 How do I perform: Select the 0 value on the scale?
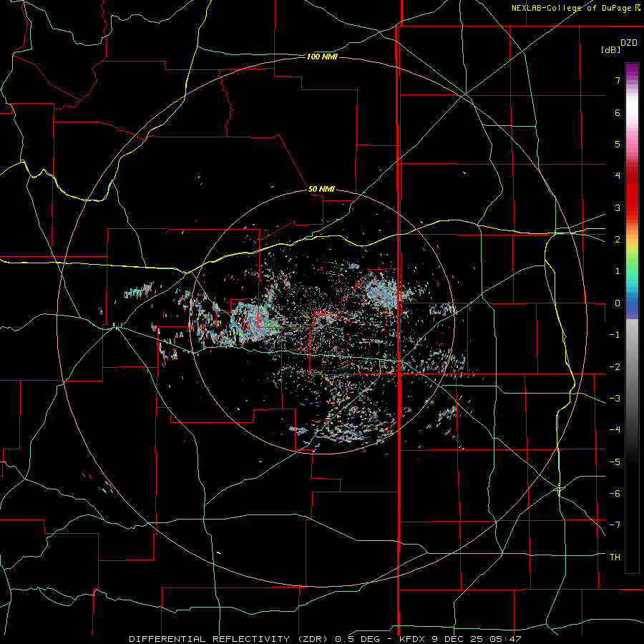tap(618, 303)
